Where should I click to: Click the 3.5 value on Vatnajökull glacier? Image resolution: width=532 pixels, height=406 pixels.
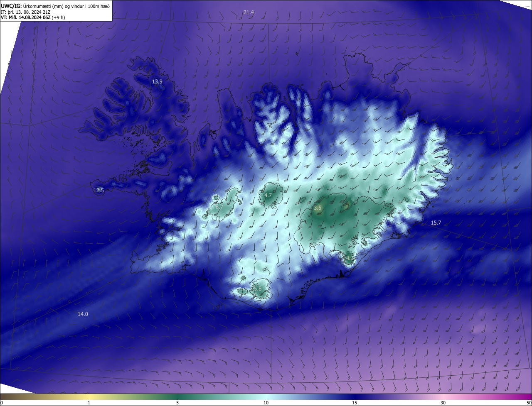(x=318, y=208)
